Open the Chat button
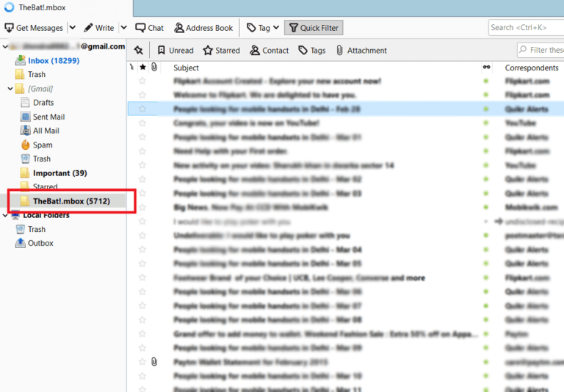This screenshot has height=392, width=564. point(149,28)
